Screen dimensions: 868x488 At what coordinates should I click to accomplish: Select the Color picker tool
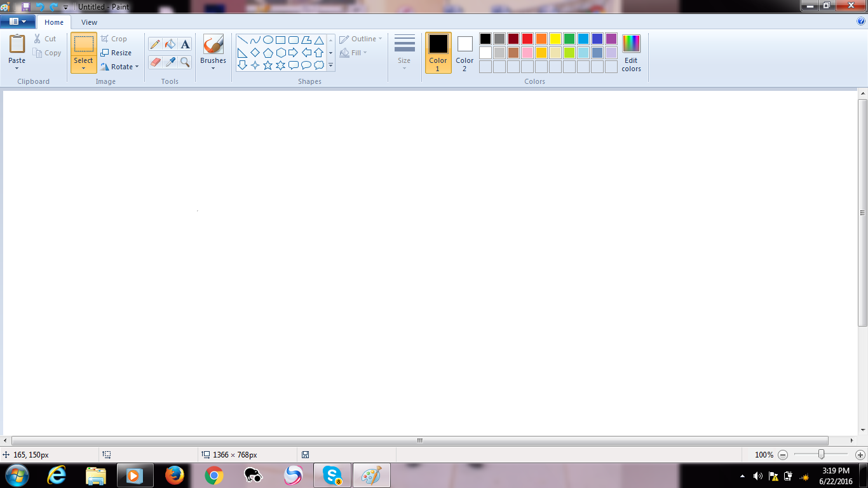170,62
